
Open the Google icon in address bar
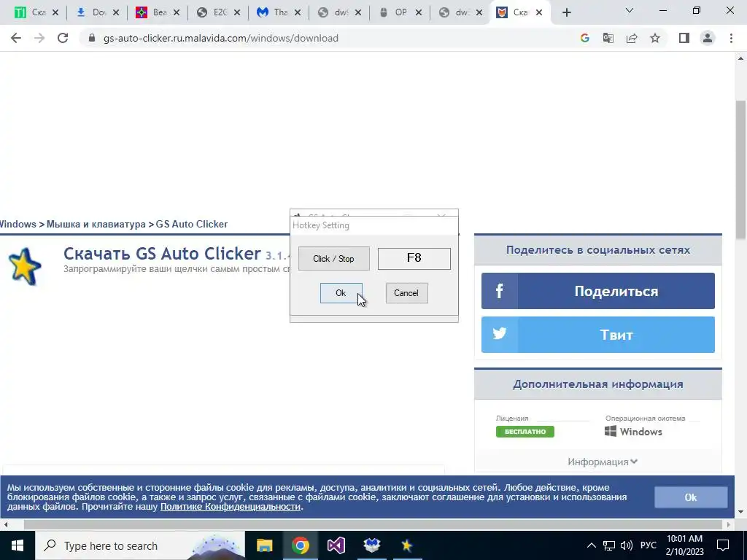(x=584, y=38)
